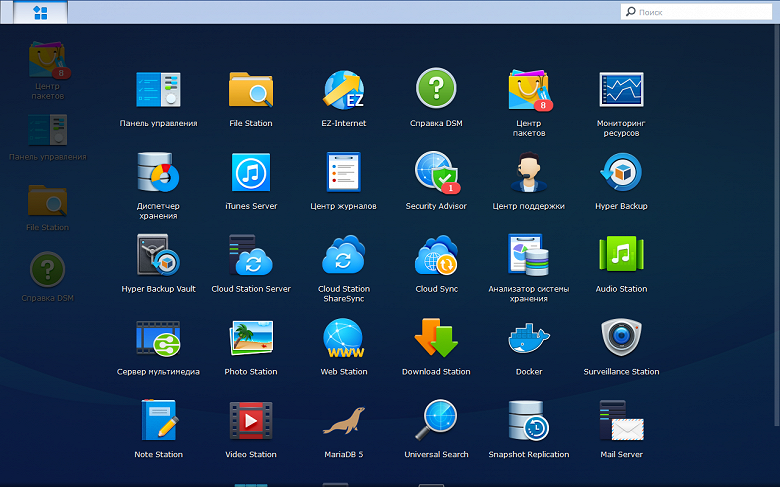Open Mail Server

(621, 422)
